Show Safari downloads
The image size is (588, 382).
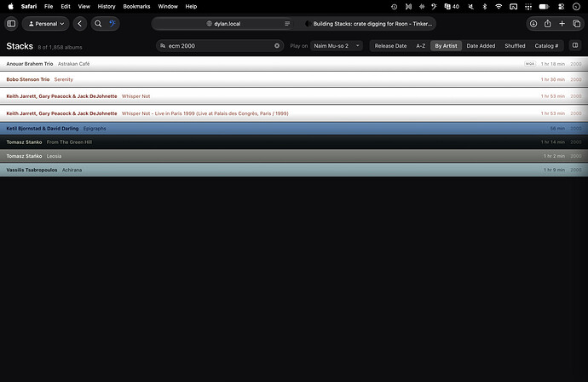533,24
